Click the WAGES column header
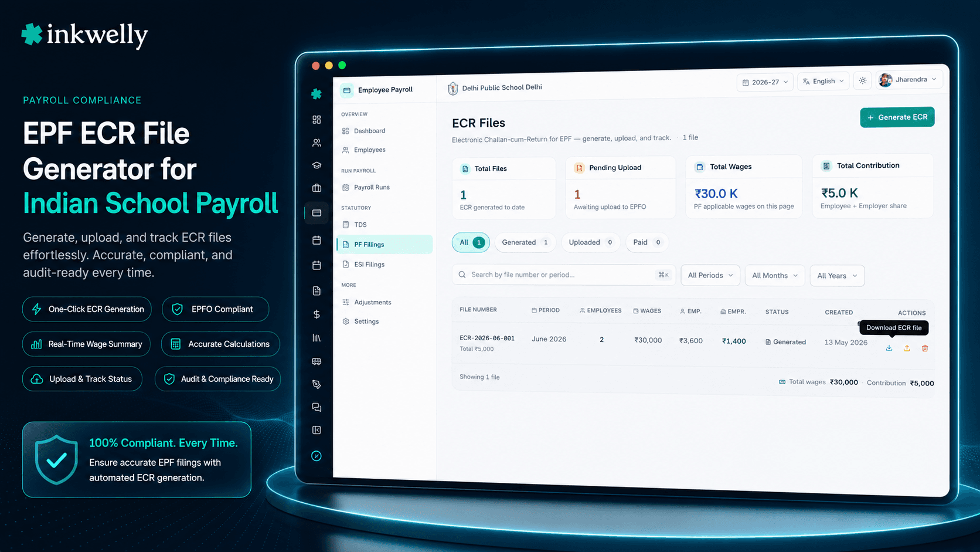This screenshot has height=552, width=980. click(647, 311)
